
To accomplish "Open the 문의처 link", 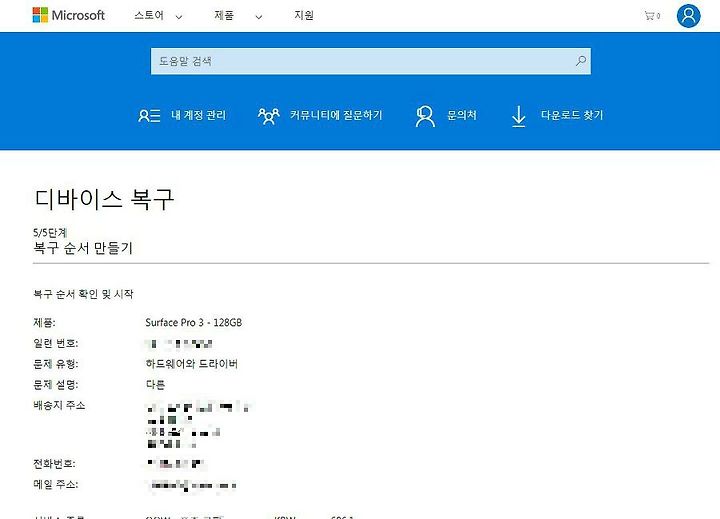I will pyautogui.click(x=462, y=115).
